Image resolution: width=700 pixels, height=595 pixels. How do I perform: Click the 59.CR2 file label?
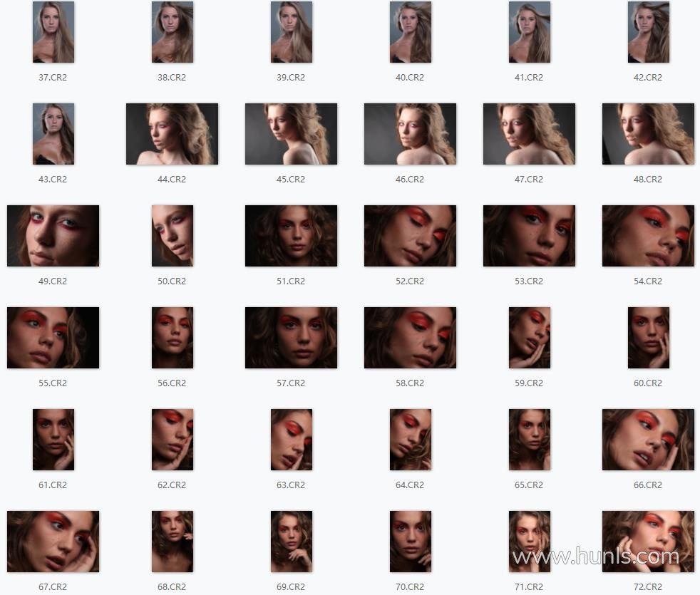point(529,383)
